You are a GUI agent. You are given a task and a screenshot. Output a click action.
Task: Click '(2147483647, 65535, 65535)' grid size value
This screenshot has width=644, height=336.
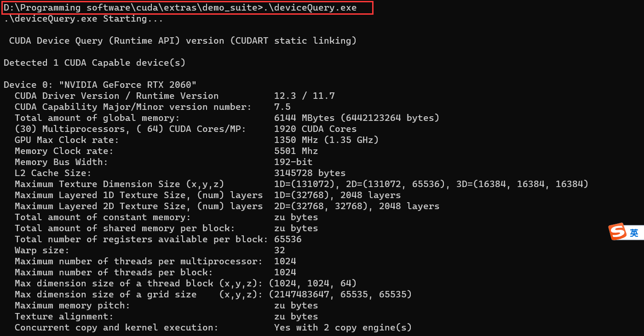pos(340,295)
